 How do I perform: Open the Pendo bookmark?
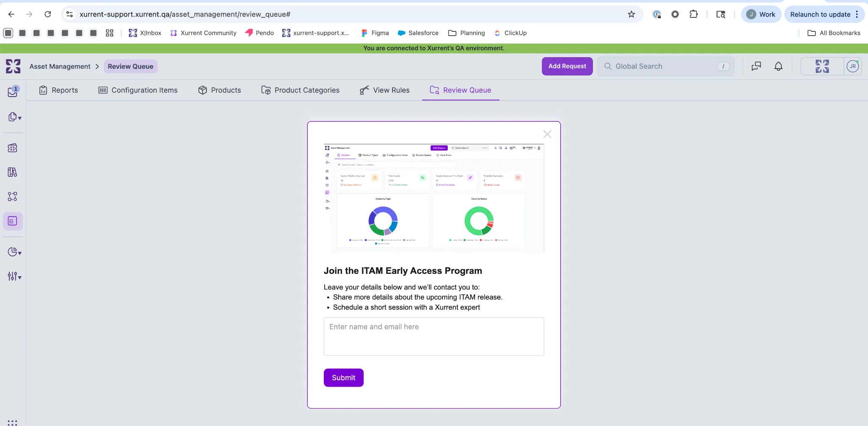(x=259, y=33)
